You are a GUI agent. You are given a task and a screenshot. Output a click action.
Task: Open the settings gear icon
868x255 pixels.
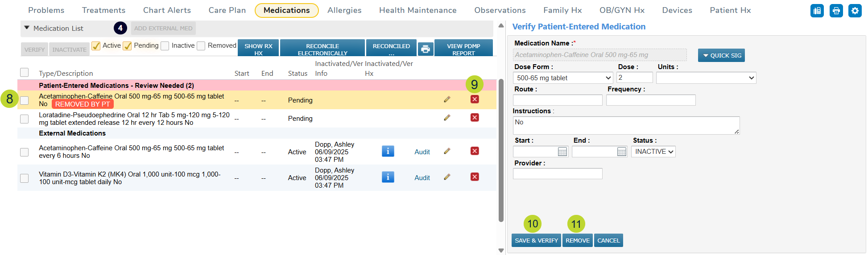[855, 11]
